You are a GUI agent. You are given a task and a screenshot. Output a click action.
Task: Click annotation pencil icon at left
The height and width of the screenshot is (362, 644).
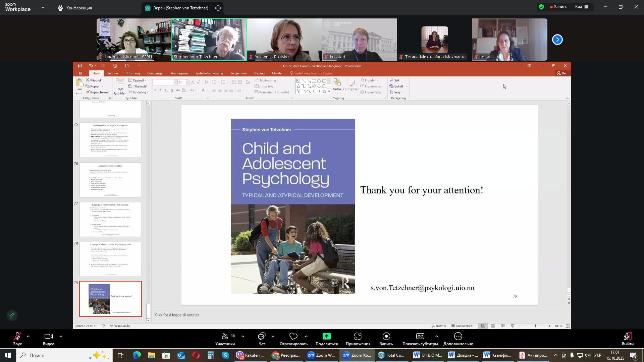click(x=12, y=316)
